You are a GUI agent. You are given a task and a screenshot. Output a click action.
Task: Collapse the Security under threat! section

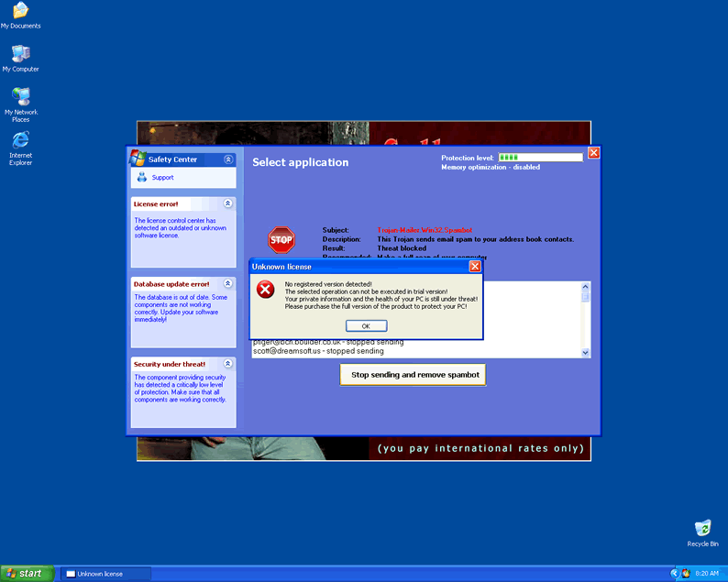click(x=228, y=364)
